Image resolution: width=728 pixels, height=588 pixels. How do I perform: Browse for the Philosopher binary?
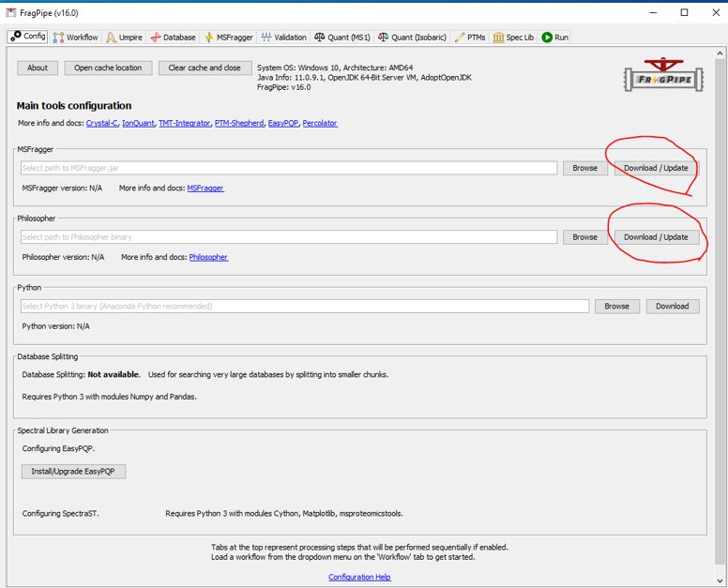[x=585, y=237]
